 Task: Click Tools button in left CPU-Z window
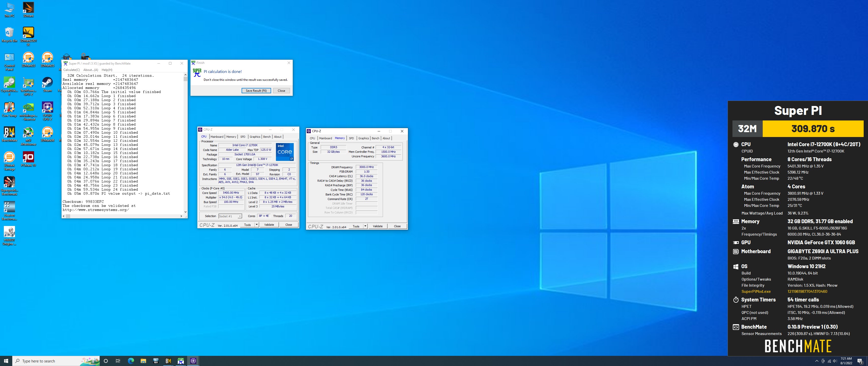pos(247,225)
